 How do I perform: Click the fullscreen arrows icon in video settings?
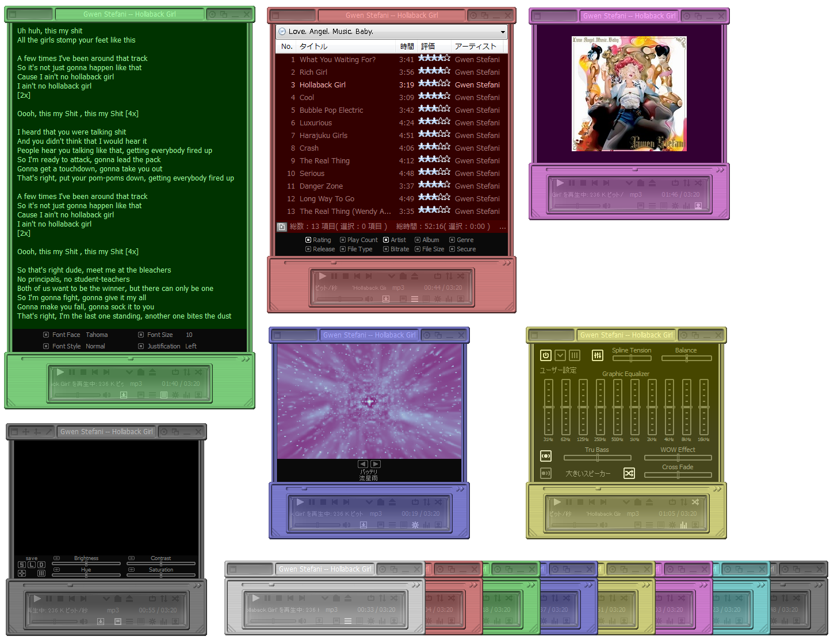[22, 573]
